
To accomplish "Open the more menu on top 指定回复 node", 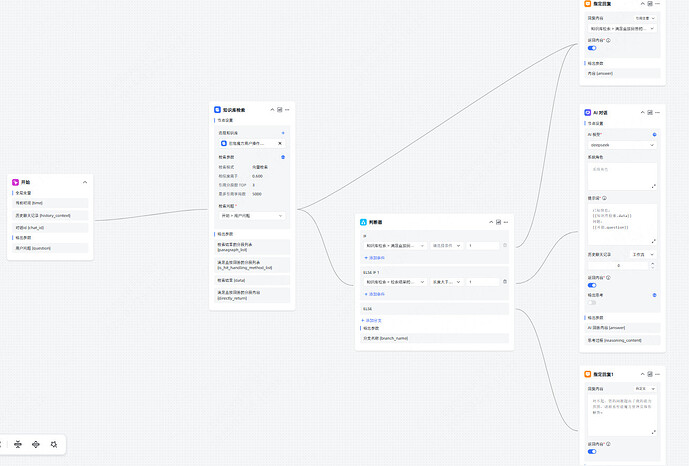I will [x=657, y=4].
